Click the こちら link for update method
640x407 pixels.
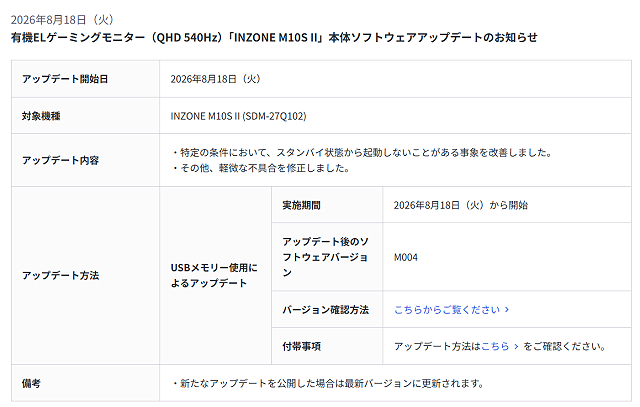(495, 347)
